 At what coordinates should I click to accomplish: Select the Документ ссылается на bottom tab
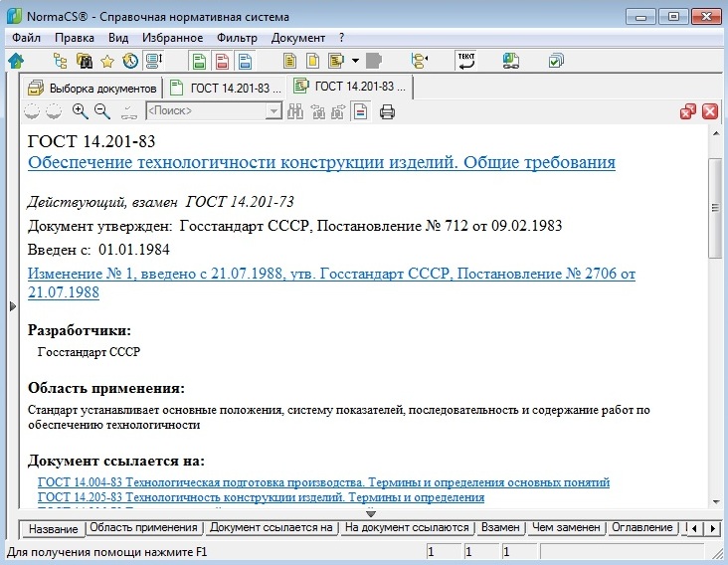click(x=272, y=528)
